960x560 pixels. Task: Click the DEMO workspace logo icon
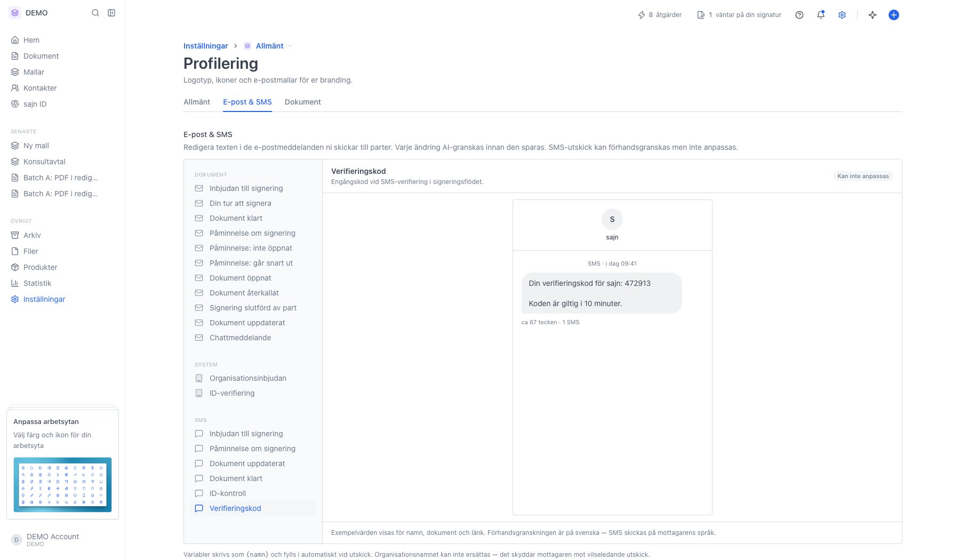[x=15, y=13]
